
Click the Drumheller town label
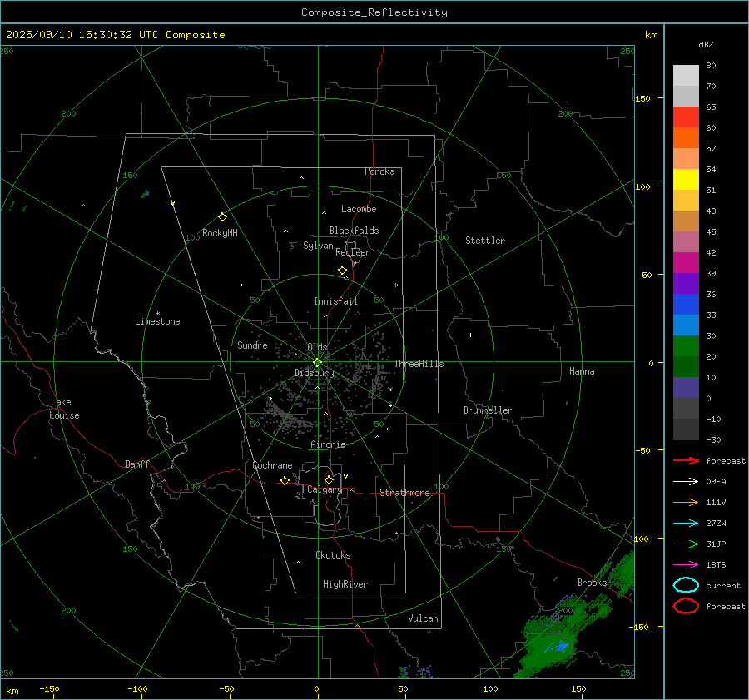(488, 410)
